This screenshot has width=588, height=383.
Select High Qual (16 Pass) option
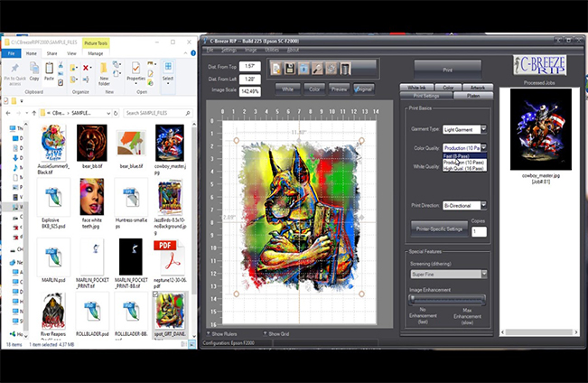pos(464,169)
